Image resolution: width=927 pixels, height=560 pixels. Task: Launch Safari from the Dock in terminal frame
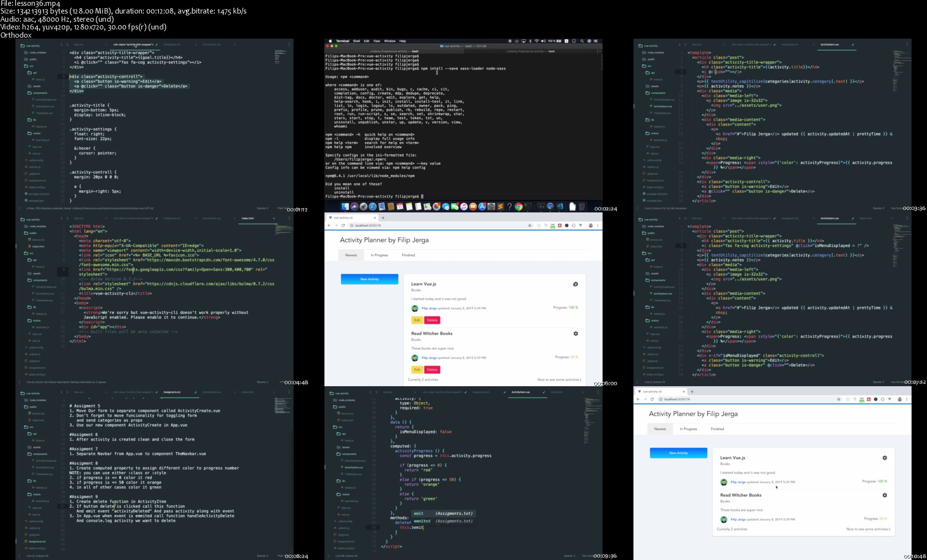[373, 207]
